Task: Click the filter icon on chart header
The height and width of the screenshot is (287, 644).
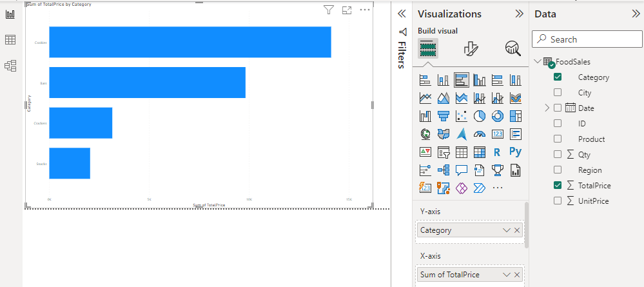Action: coord(329,10)
